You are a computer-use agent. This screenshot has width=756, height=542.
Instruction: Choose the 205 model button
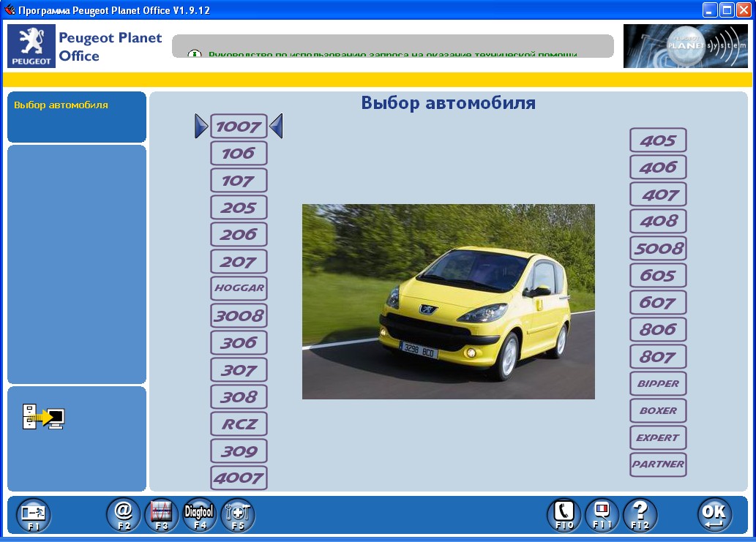(239, 207)
